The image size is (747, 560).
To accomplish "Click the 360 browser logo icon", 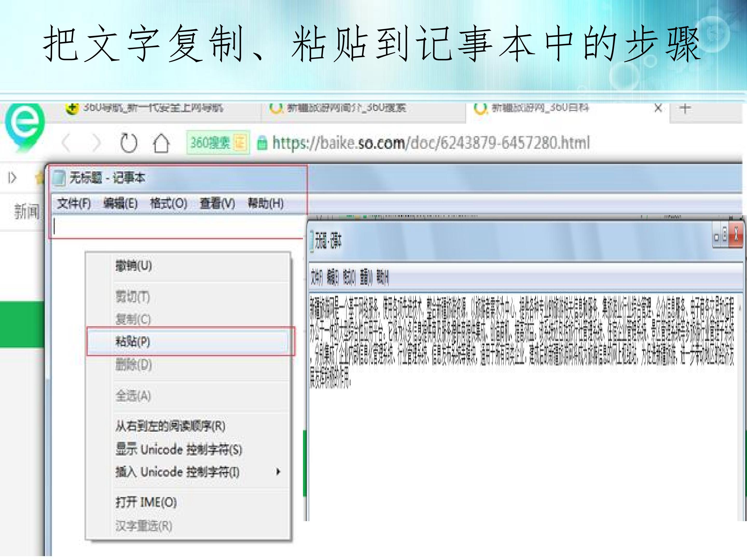I will click(25, 127).
